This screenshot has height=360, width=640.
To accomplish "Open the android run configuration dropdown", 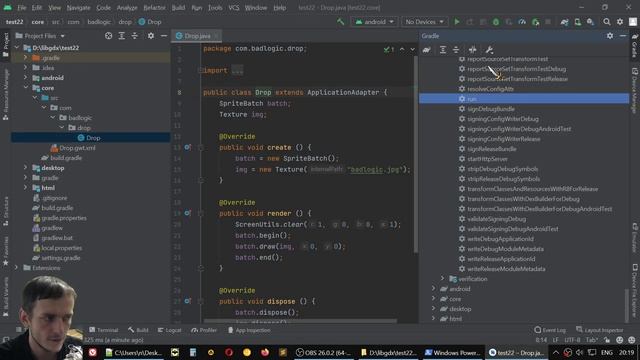I will (x=374, y=22).
